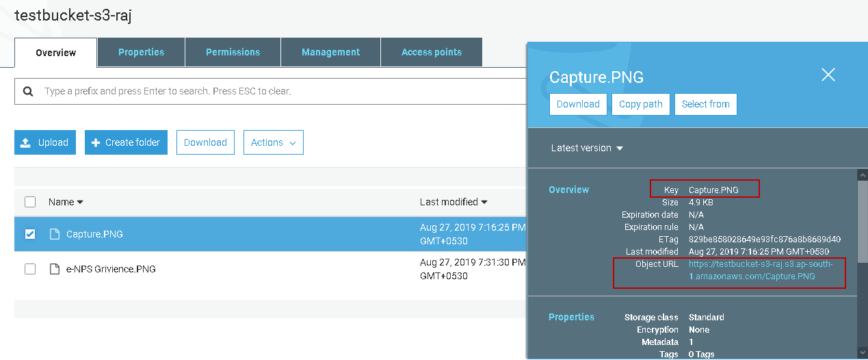Screen dimensions: 868x360
Task: Click the search magnifier icon
Action: 28,91
